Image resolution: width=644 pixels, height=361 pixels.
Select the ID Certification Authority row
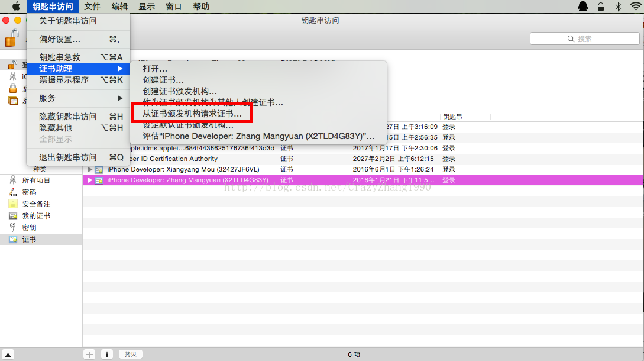[x=363, y=159]
